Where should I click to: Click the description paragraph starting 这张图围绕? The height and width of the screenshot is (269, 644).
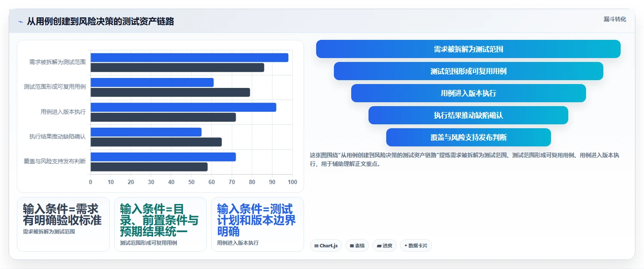(x=465, y=159)
